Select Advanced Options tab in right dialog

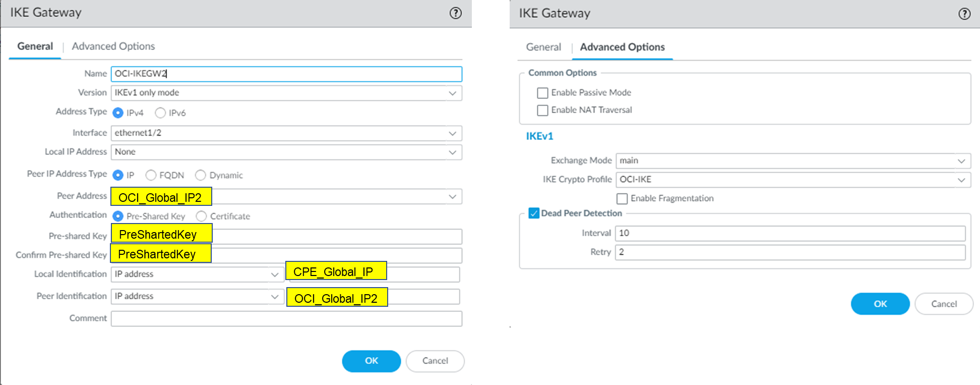point(623,47)
